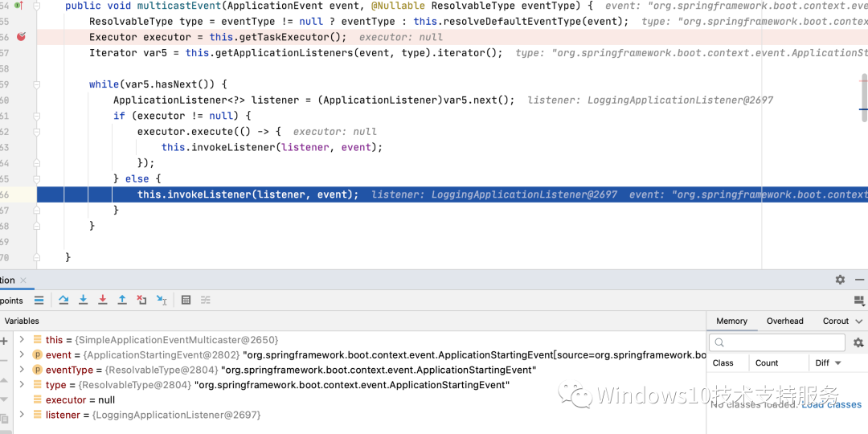Click the memory class search field
The image size is (868, 434).
[x=776, y=342]
